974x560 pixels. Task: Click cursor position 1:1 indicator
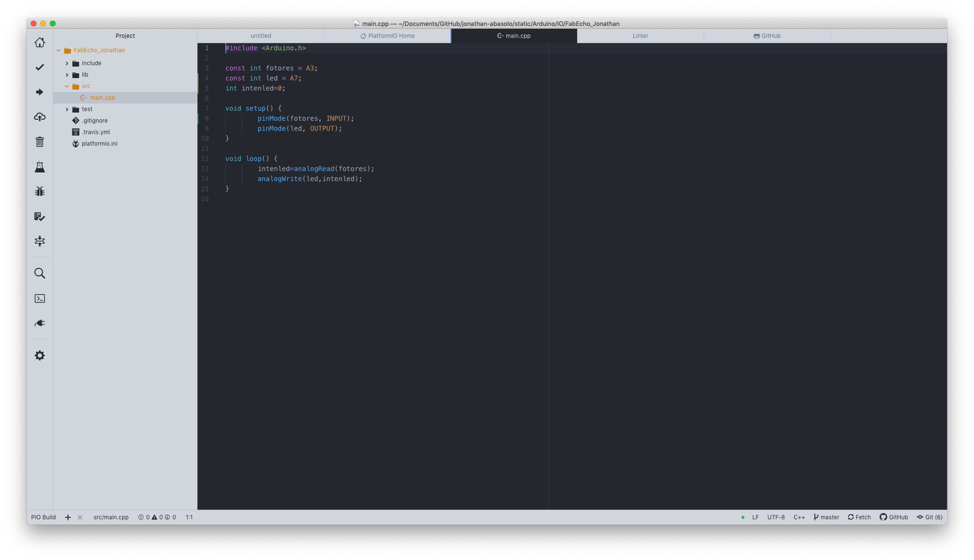tap(189, 517)
